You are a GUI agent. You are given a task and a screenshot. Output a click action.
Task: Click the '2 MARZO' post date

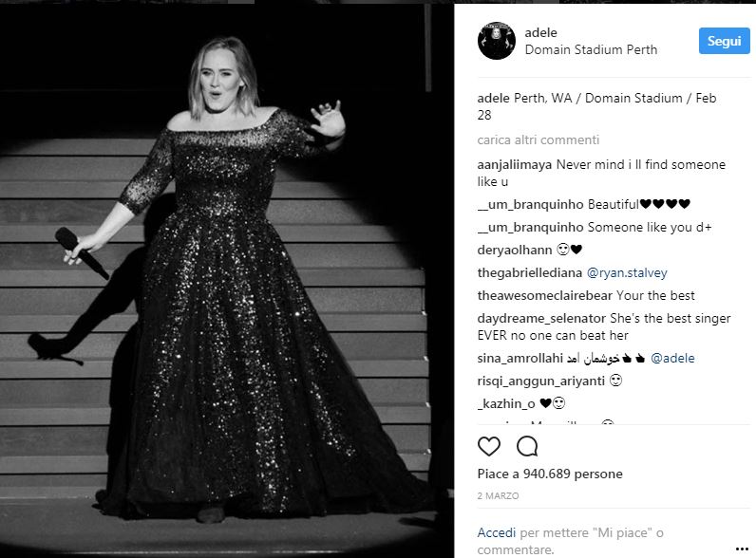click(497, 496)
